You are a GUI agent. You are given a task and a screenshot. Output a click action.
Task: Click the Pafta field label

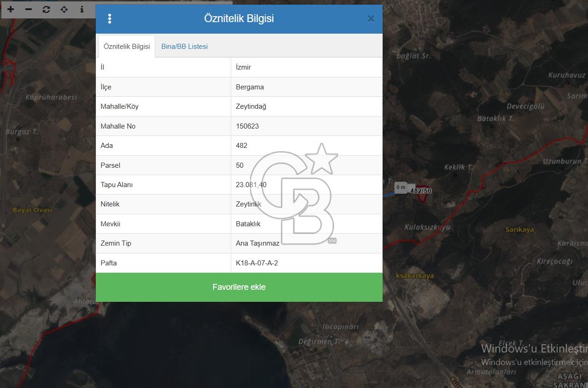pyautogui.click(x=109, y=263)
